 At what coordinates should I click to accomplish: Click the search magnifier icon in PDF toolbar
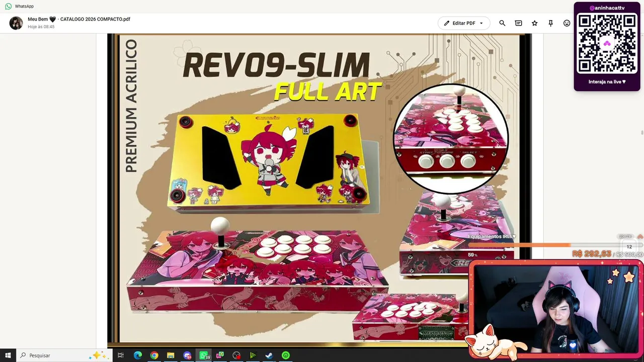point(502,23)
